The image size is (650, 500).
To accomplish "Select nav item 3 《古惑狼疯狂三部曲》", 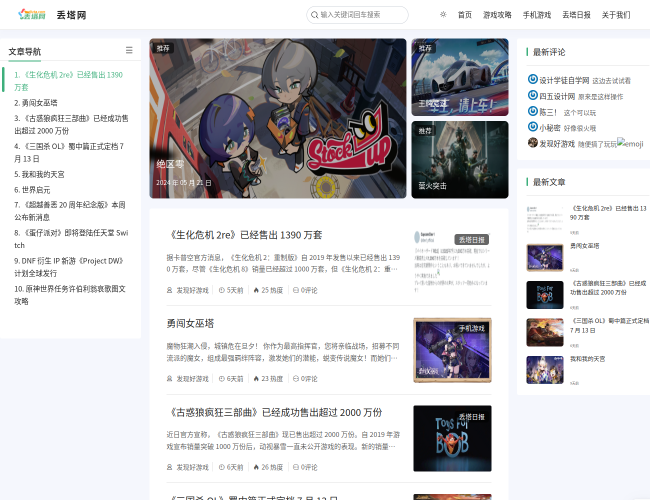I will pos(71,124).
